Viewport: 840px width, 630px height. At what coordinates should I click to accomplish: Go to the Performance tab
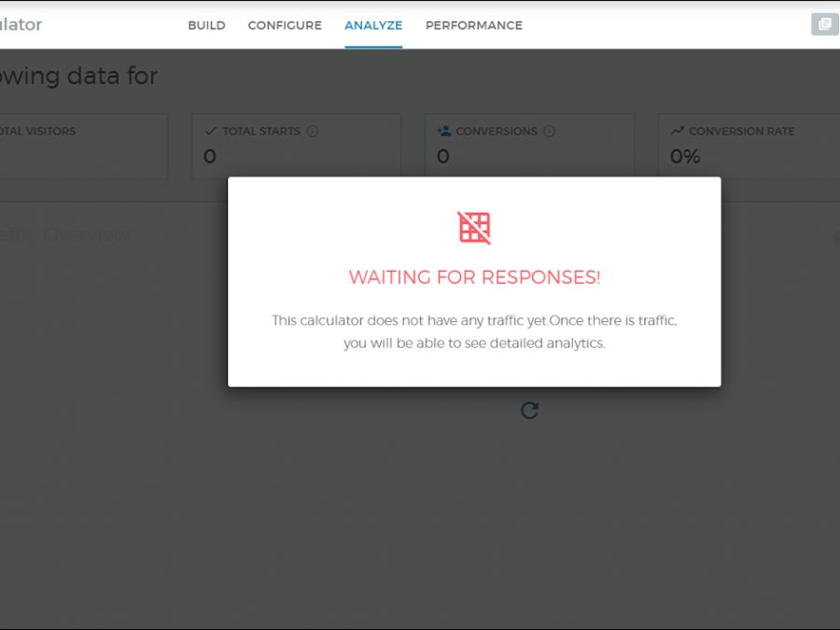(x=473, y=25)
